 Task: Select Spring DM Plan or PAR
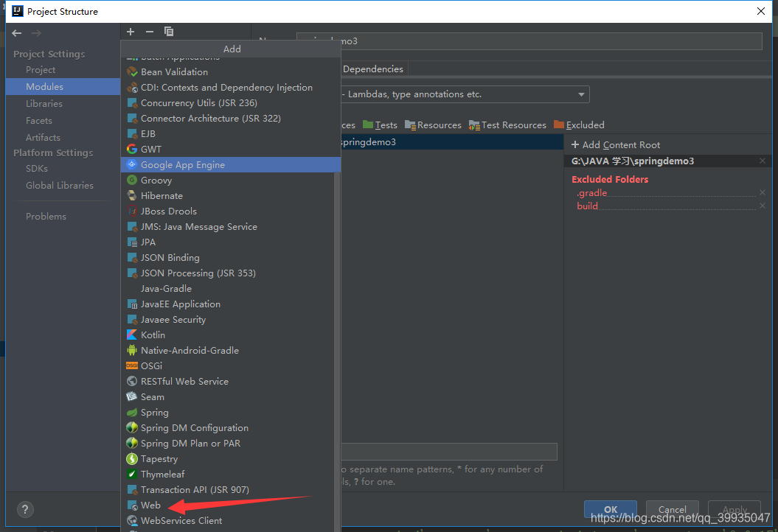pyautogui.click(x=231, y=444)
